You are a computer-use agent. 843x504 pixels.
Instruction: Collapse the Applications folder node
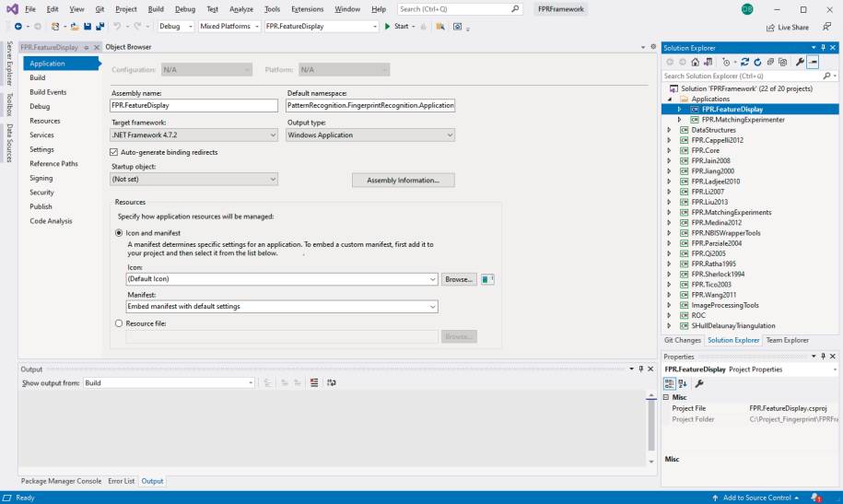pyautogui.click(x=670, y=99)
